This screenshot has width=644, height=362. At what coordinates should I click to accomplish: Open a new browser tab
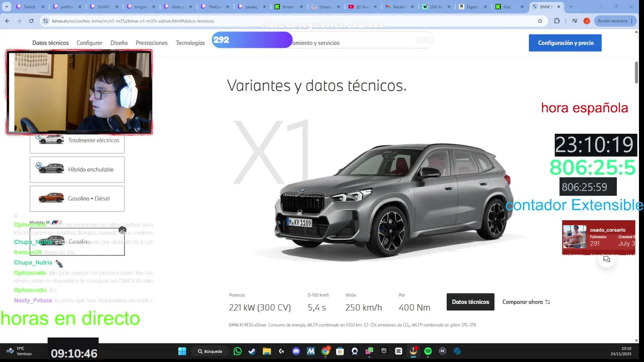point(571,7)
